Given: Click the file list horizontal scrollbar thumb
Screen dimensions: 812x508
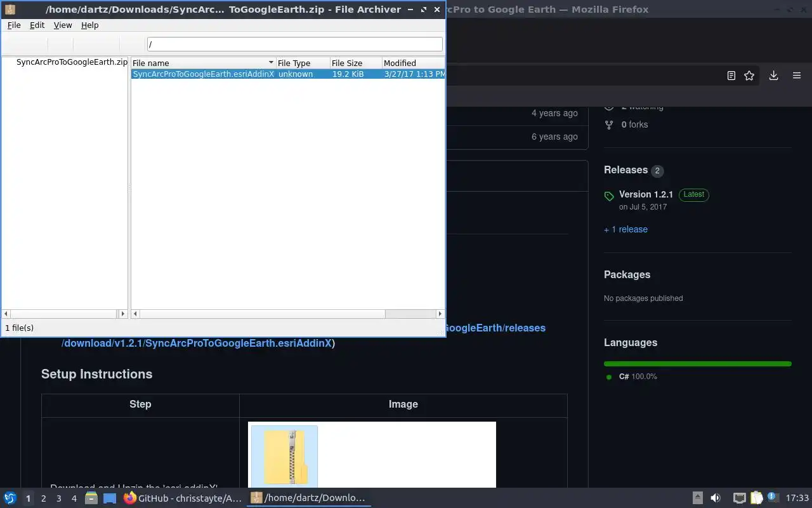Looking at the screenshot, I should click(x=262, y=314).
